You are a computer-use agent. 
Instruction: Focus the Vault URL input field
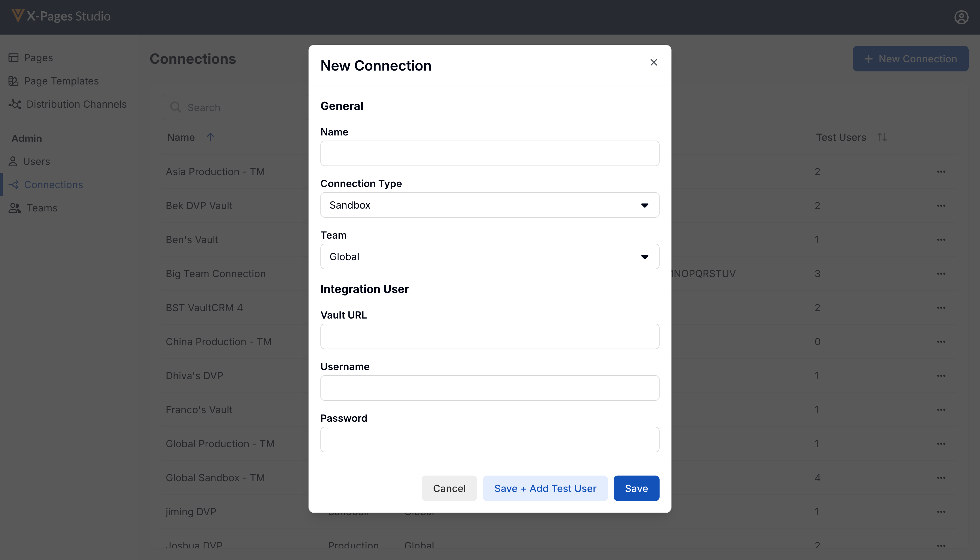[489, 337]
